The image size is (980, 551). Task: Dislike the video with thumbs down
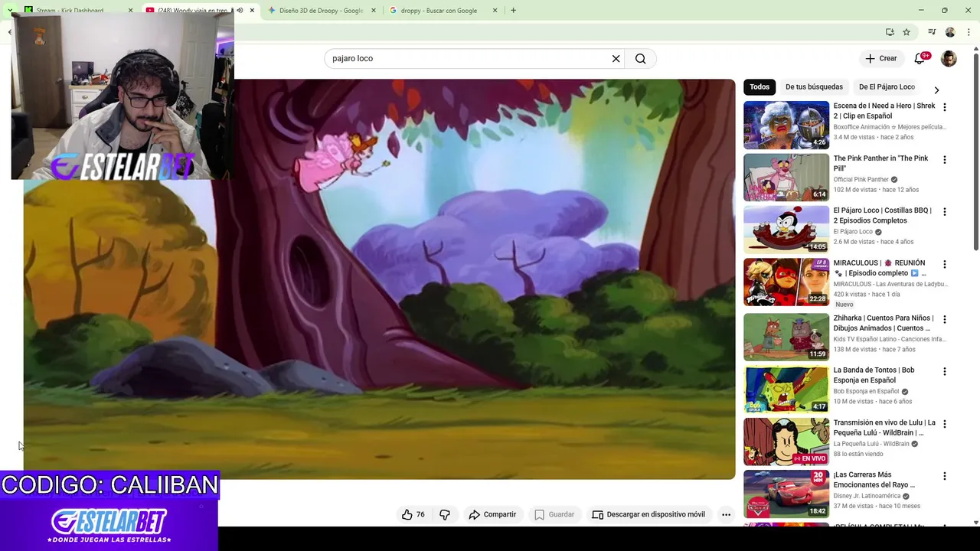(445, 514)
